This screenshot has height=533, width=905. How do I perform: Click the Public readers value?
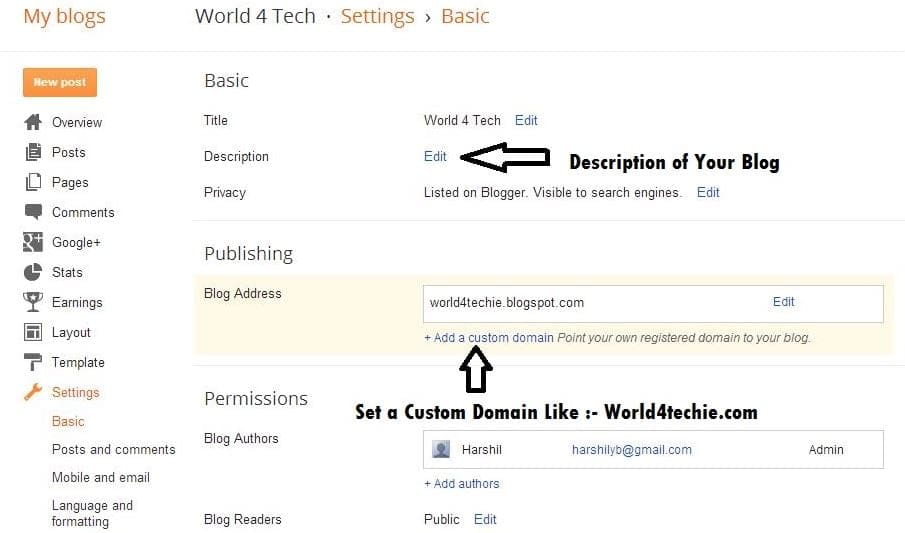(x=442, y=519)
